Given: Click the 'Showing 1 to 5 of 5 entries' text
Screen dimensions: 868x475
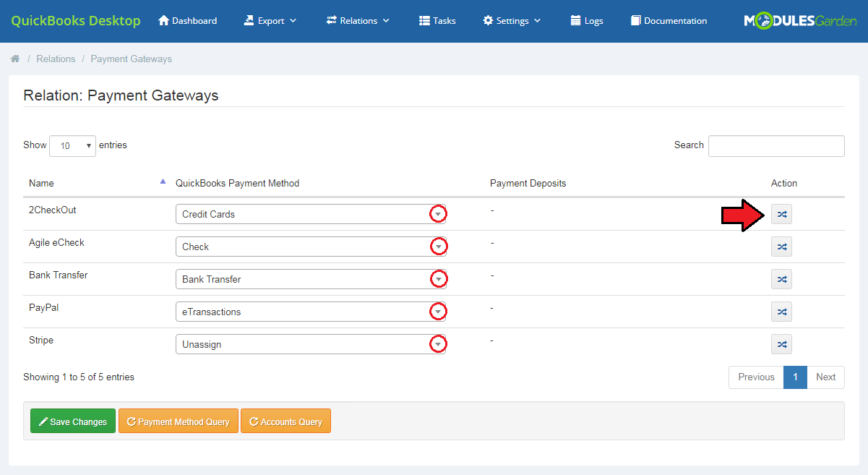Looking at the screenshot, I should click(79, 377).
